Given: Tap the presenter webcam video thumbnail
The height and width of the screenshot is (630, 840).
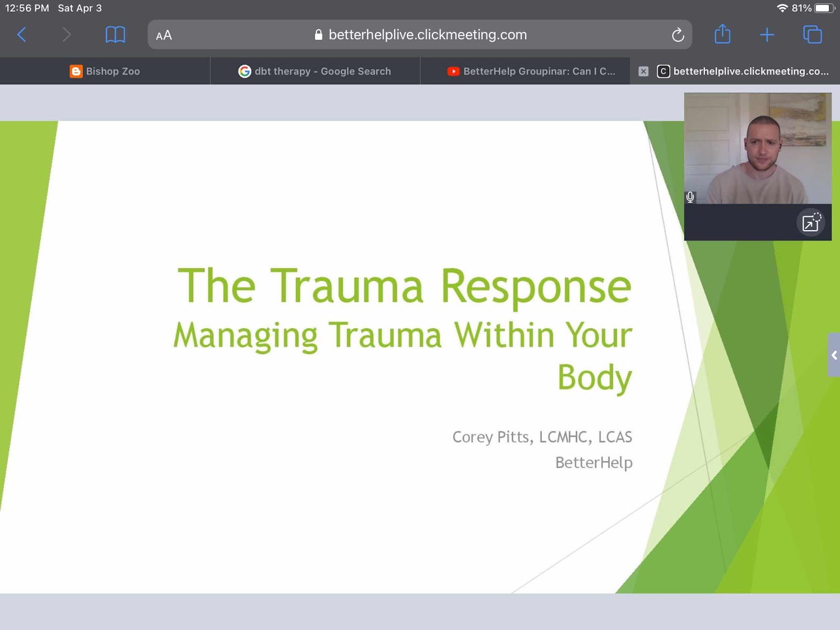Looking at the screenshot, I should pyautogui.click(x=758, y=149).
